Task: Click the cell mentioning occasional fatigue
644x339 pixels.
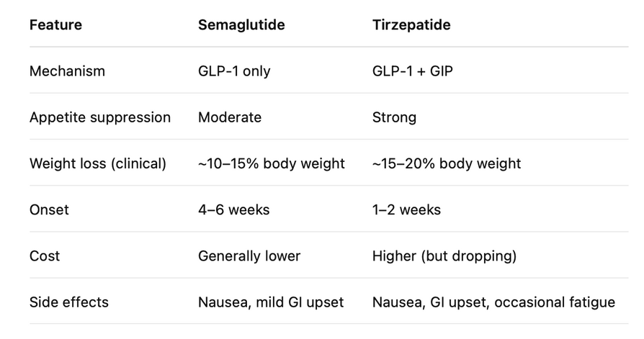Action: [x=493, y=302]
